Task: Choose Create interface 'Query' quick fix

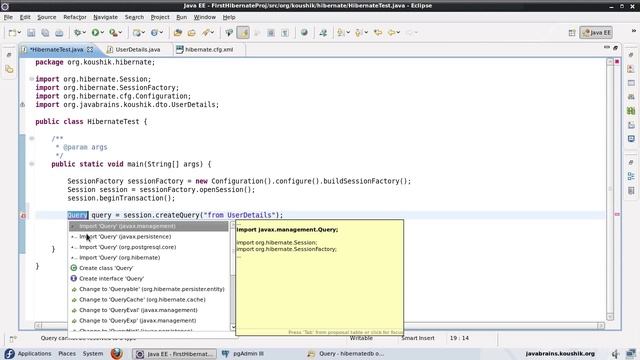Action: pyautogui.click(x=148, y=278)
